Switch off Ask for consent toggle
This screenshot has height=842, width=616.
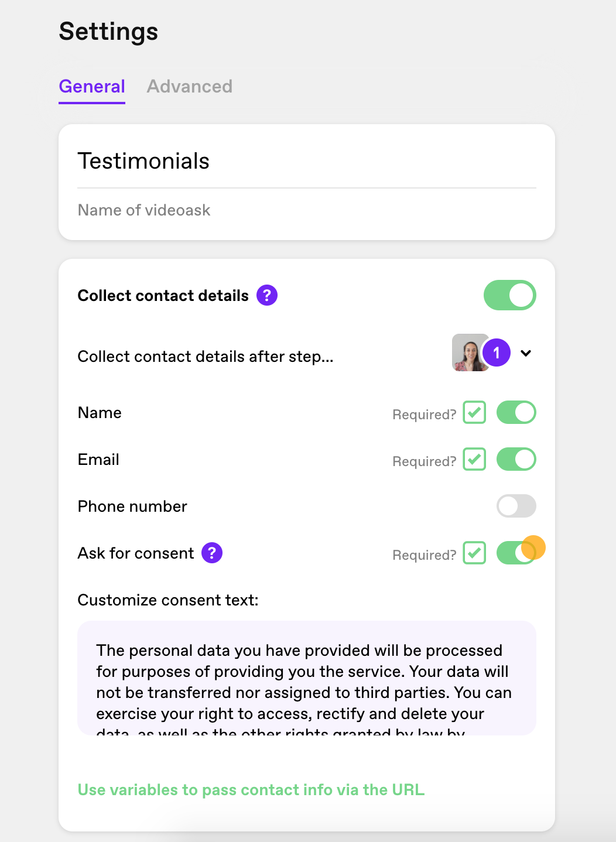(516, 553)
